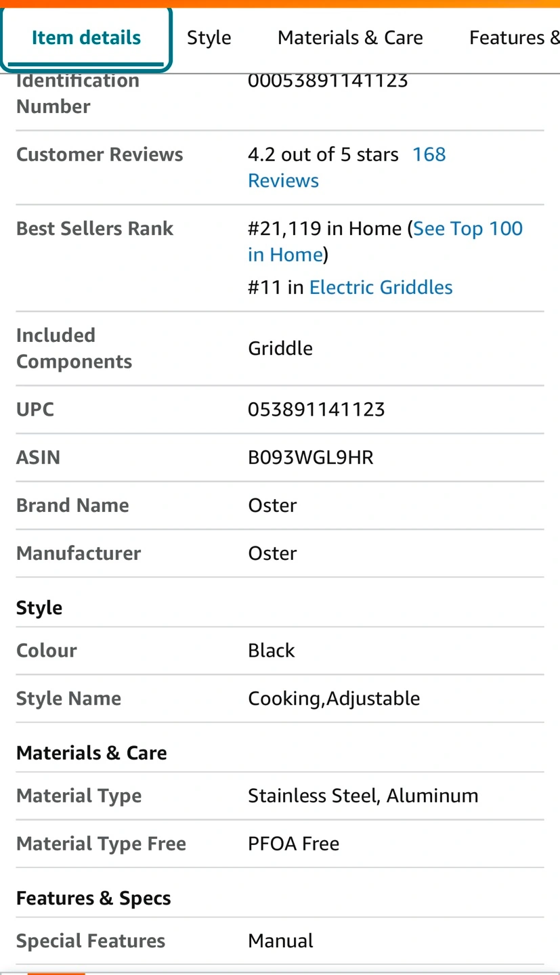Tap the PFOA Free material value

pyautogui.click(x=294, y=843)
